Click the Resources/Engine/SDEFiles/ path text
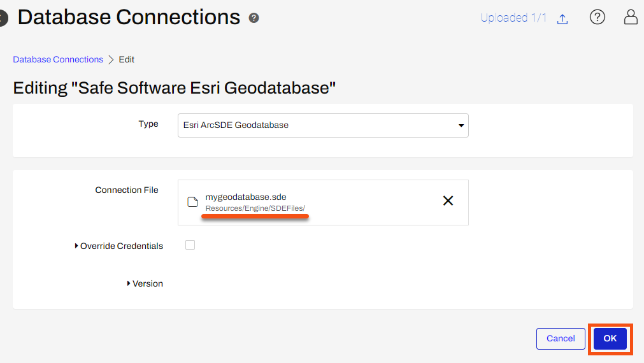 coord(255,209)
